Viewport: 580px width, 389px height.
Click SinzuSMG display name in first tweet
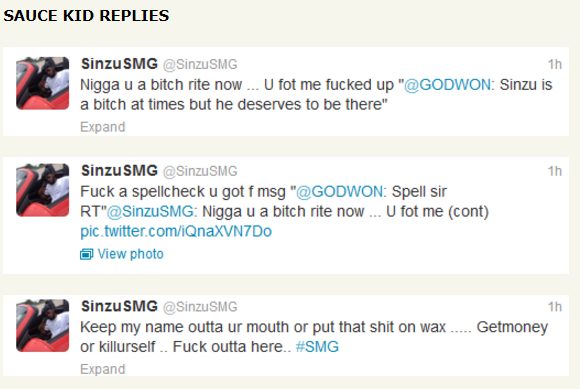[119, 64]
